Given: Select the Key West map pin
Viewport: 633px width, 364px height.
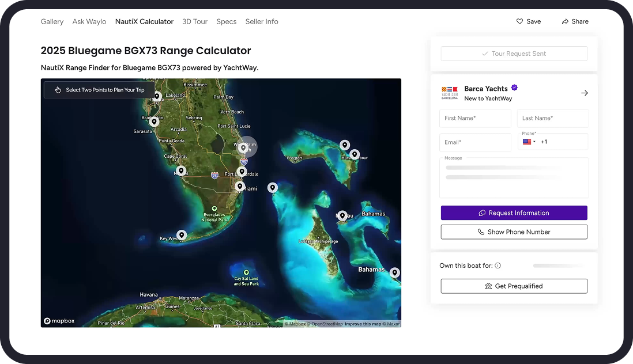Looking at the screenshot, I should (182, 234).
